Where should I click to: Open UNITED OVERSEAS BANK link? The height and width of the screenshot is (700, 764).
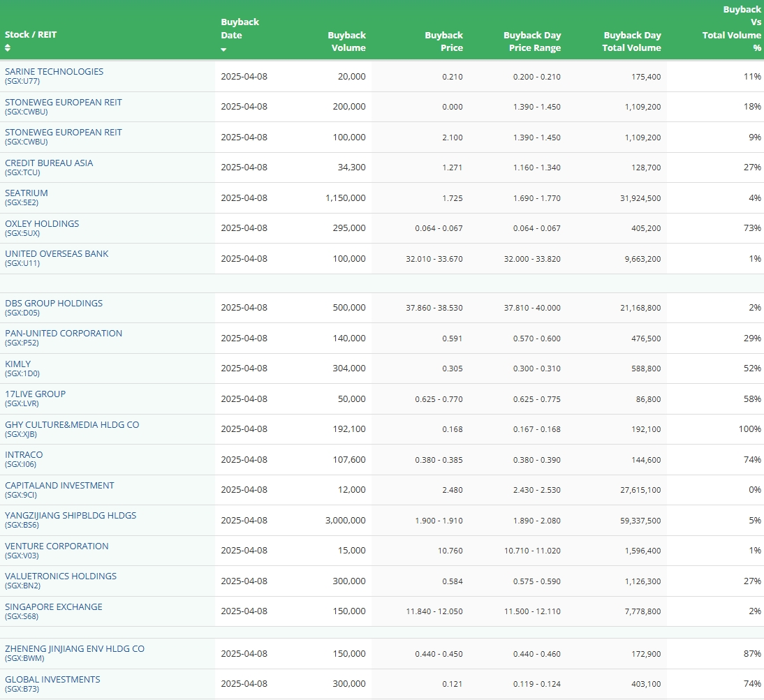57,253
